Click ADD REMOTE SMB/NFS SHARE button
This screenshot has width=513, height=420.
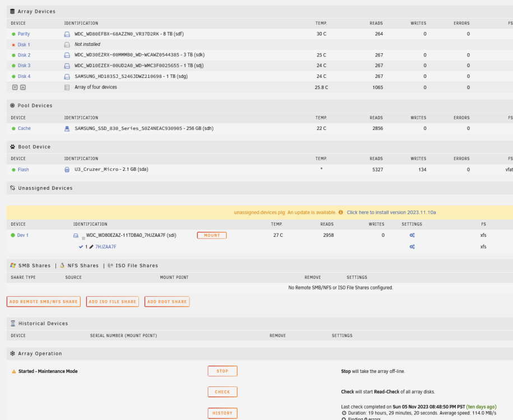pos(44,302)
